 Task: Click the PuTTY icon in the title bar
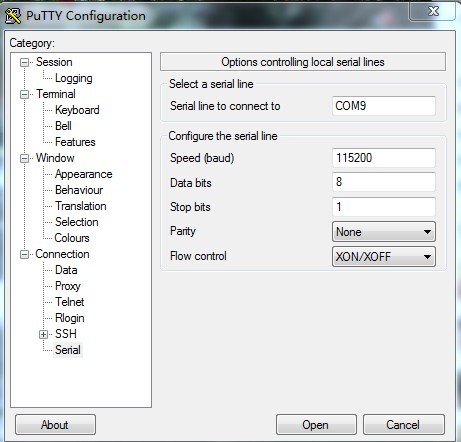tap(13, 16)
